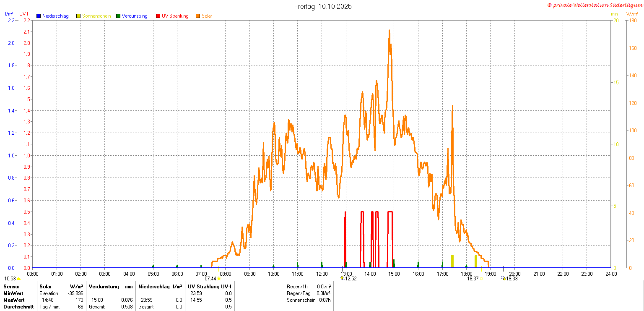Click the 12:00 label on time axis
This screenshot has height=311, width=644.
click(x=322, y=274)
